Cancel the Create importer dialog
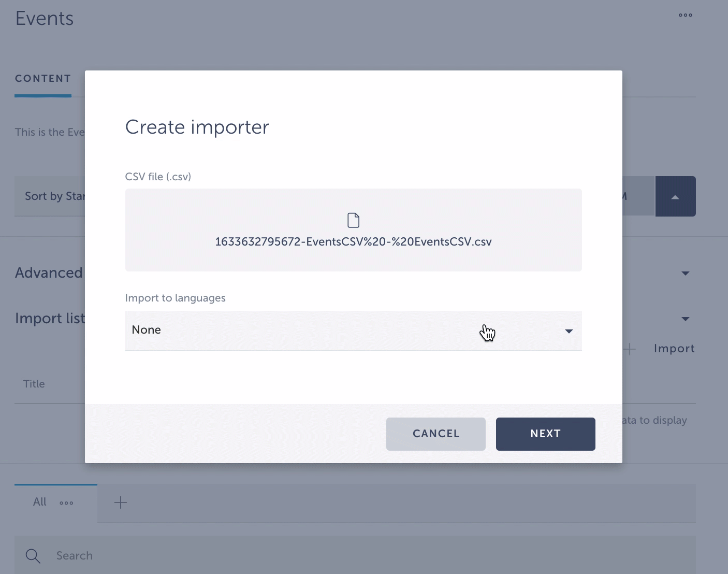The width and height of the screenshot is (728, 574). point(436,434)
